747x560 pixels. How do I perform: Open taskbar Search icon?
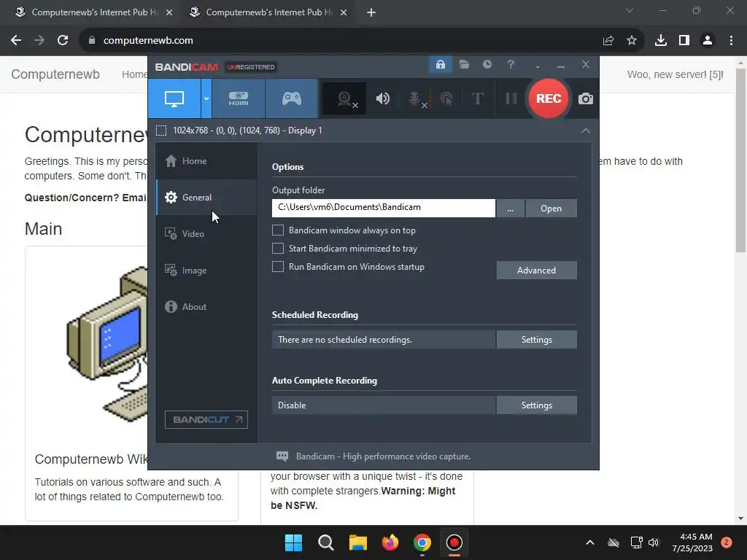coord(326,542)
